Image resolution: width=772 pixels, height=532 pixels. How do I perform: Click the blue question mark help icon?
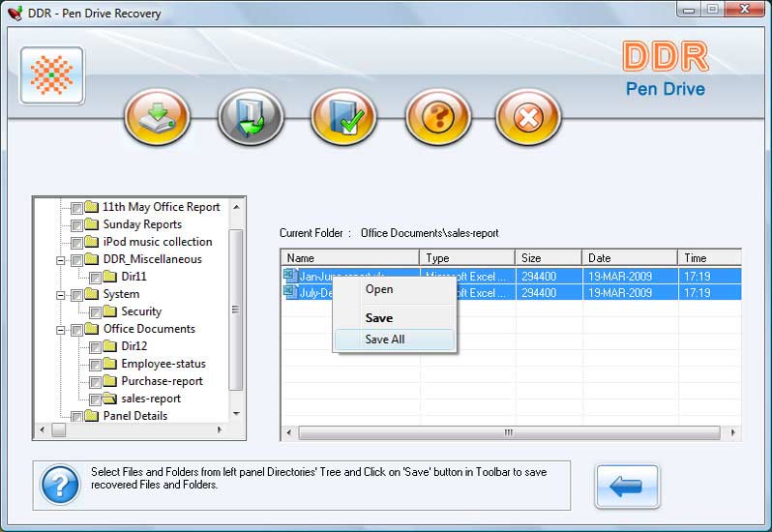[x=60, y=485]
